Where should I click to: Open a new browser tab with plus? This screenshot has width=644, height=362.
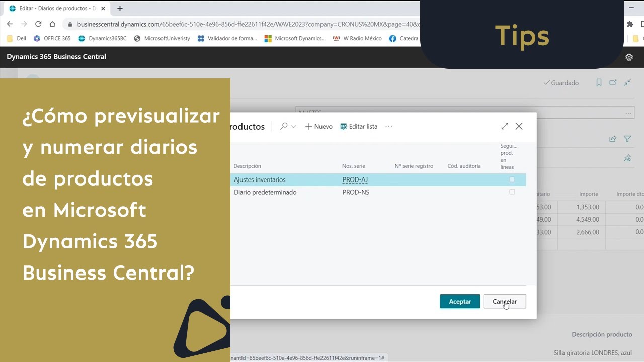pos(120,8)
